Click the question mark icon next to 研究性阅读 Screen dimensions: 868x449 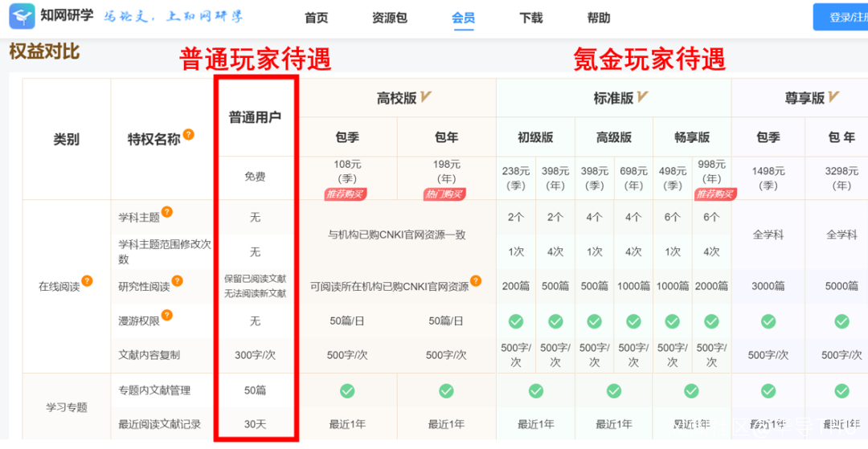177,281
